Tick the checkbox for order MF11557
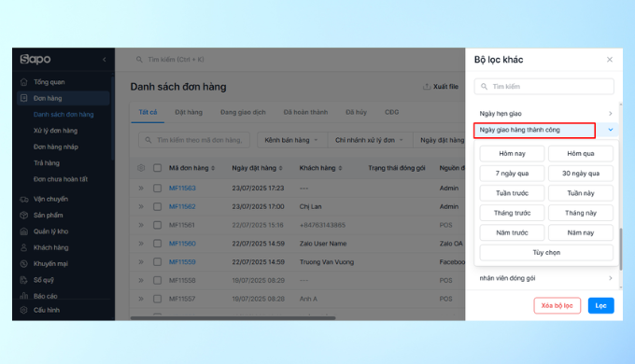Viewport: 635px width, 364px height. 157,299
